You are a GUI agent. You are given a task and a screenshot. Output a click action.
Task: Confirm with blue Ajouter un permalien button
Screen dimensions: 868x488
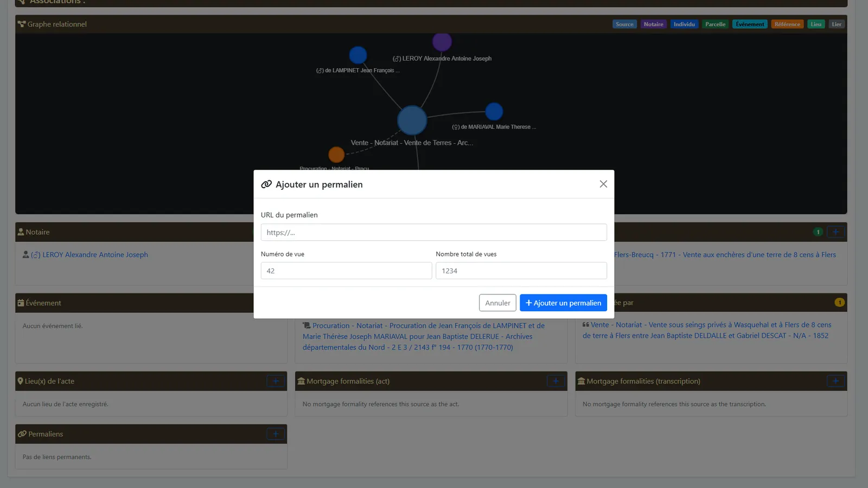(563, 303)
